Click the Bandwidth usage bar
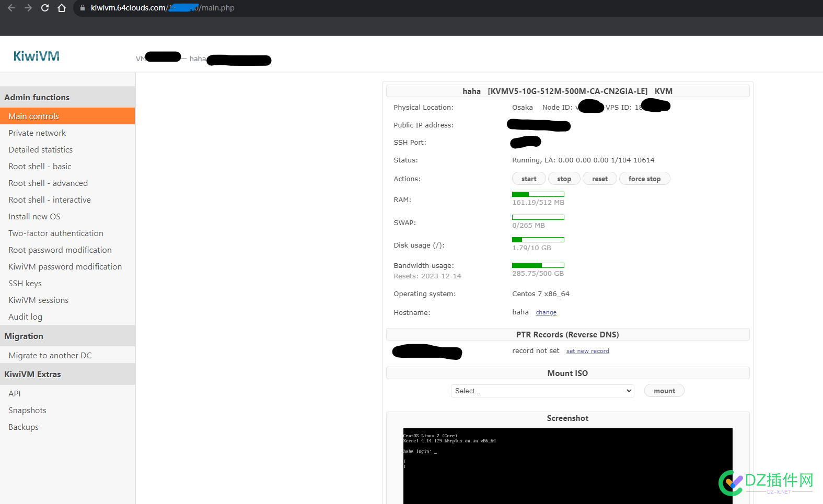The width and height of the screenshot is (823, 504). [538, 265]
